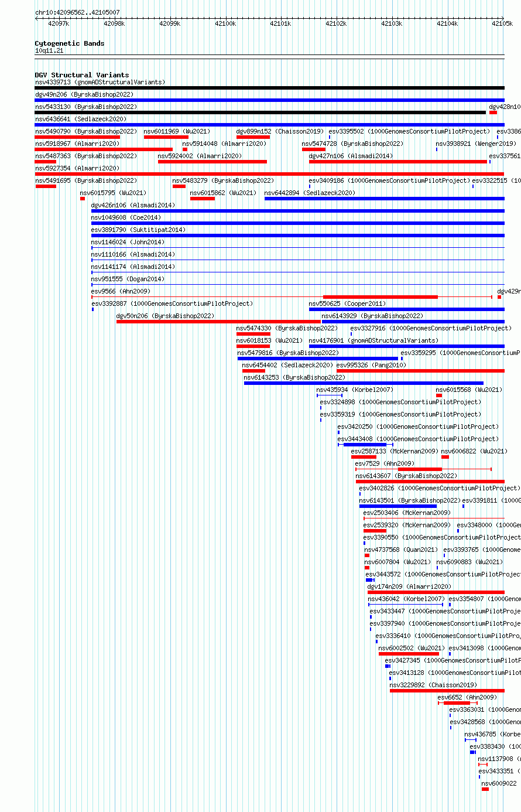Open the nsv5491695 (ByrskaBishop2022) label
521x812 pixels.
pos(86,180)
